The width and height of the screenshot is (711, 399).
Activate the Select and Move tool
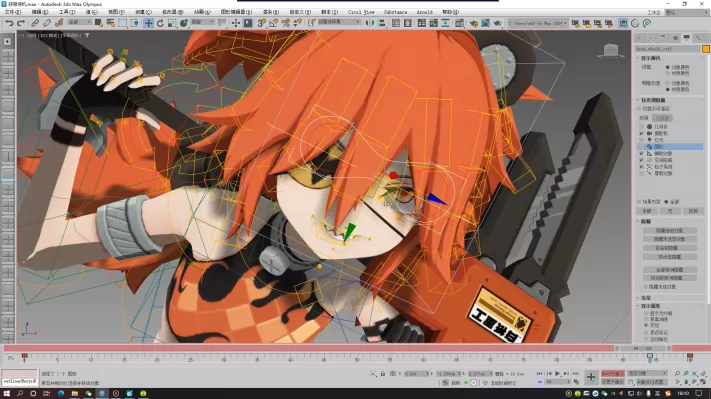[148, 23]
